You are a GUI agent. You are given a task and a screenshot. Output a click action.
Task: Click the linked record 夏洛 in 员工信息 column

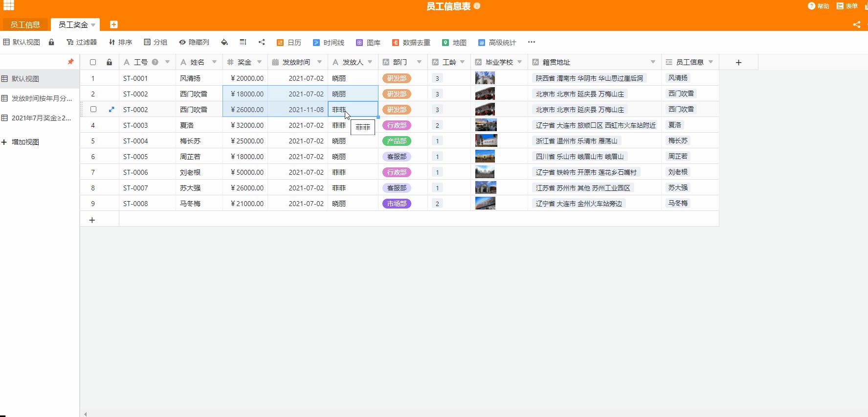pyautogui.click(x=675, y=125)
